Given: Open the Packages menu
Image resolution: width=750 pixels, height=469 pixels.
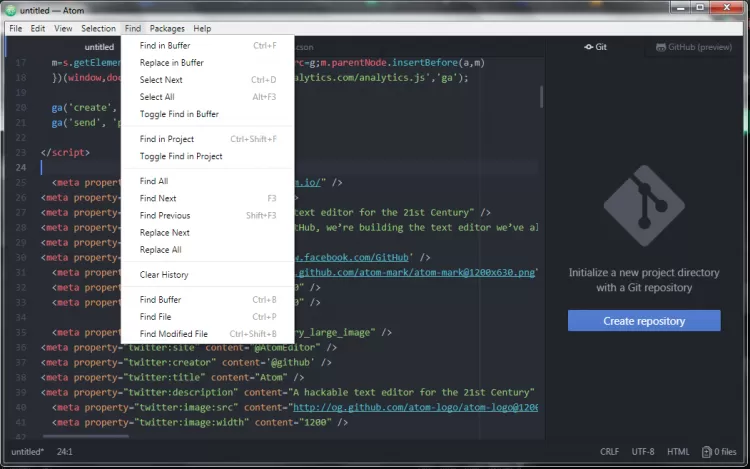Looking at the screenshot, I should pos(167,28).
